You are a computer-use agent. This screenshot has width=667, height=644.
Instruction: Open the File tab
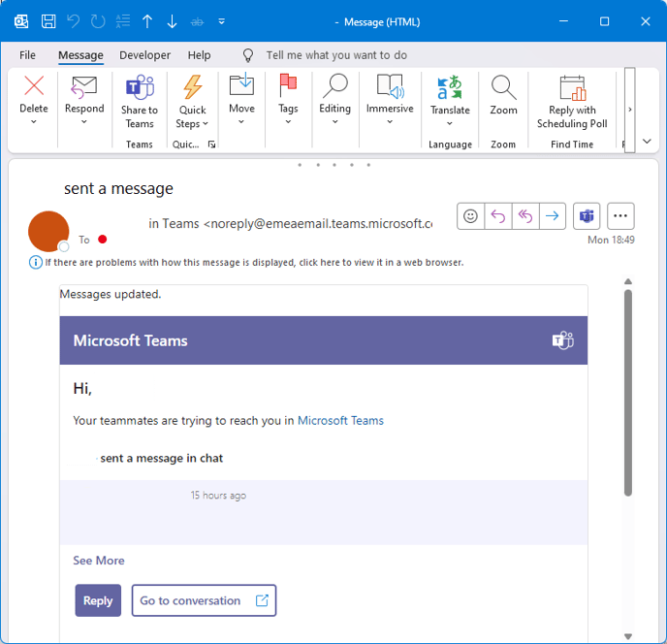(27, 55)
